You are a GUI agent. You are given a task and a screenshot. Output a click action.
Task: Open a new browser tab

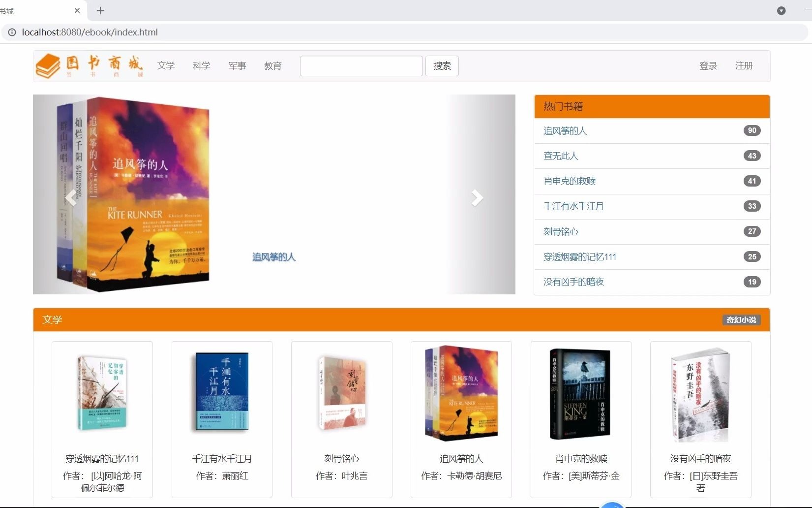click(x=100, y=10)
